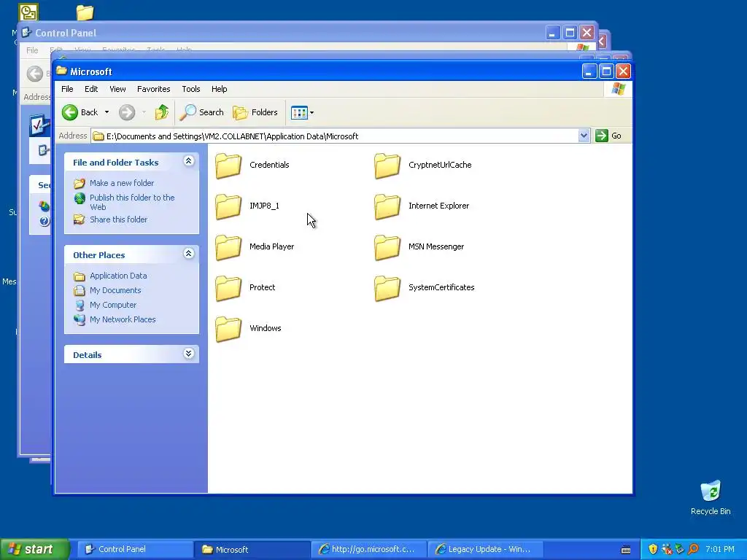
Task: Click the Publish to Web globe icon
Action: tap(80, 198)
